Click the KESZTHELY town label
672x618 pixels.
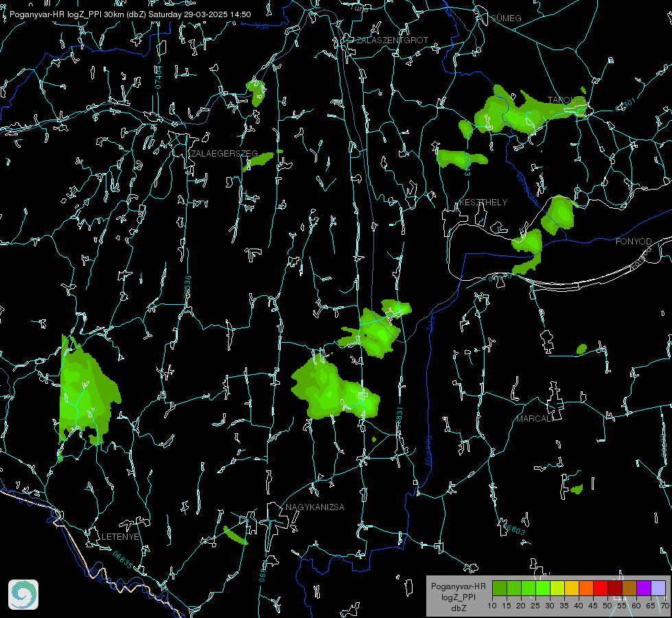tap(483, 203)
